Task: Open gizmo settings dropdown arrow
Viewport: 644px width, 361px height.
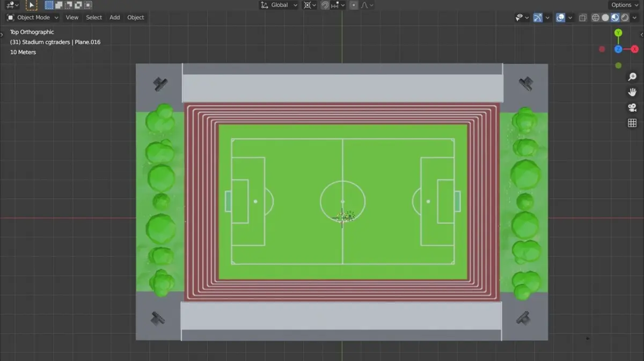Action: [x=547, y=17]
